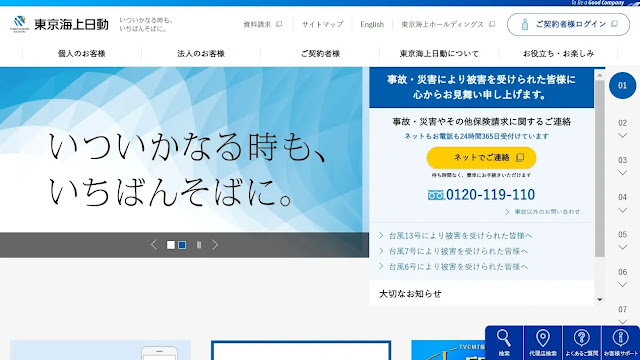Select the second carousel slide indicator
The height and width of the screenshot is (360, 640).
pyautogui.click(x=182, y=245)
